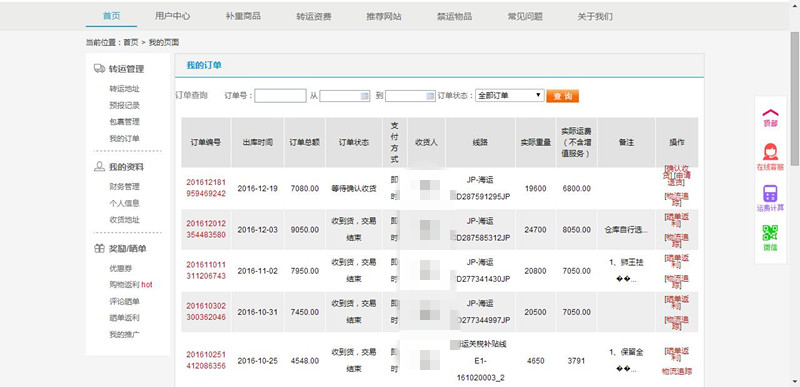This screenshot has height=387, width=800.
Task: Click 晒单返利 for the 2016-12-03 order
Action: (x=677, y=220)
